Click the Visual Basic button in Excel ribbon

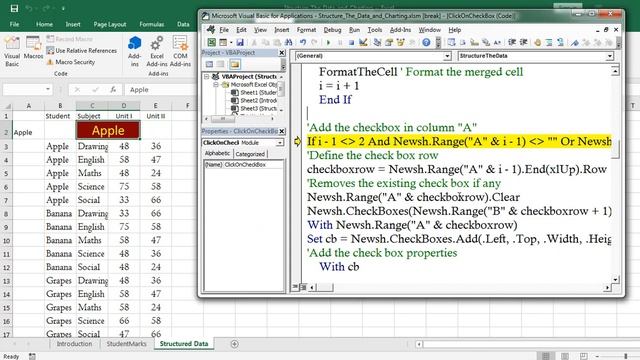12,51
